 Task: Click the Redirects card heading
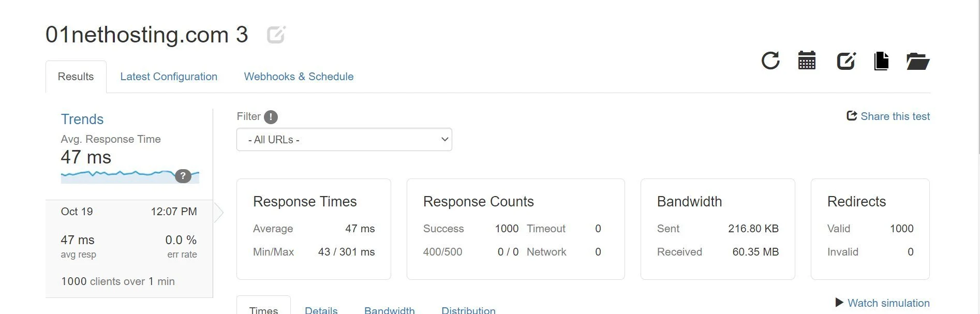(x=856, y=201)
